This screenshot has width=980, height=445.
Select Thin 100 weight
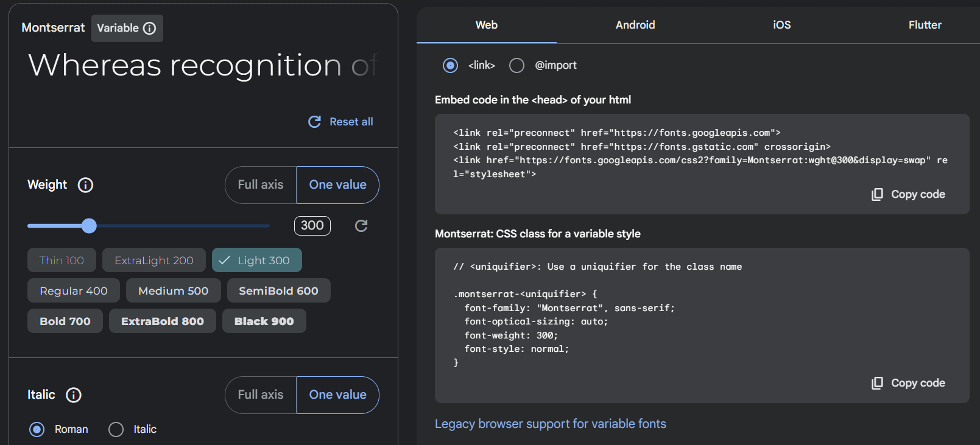pos(62,261)
